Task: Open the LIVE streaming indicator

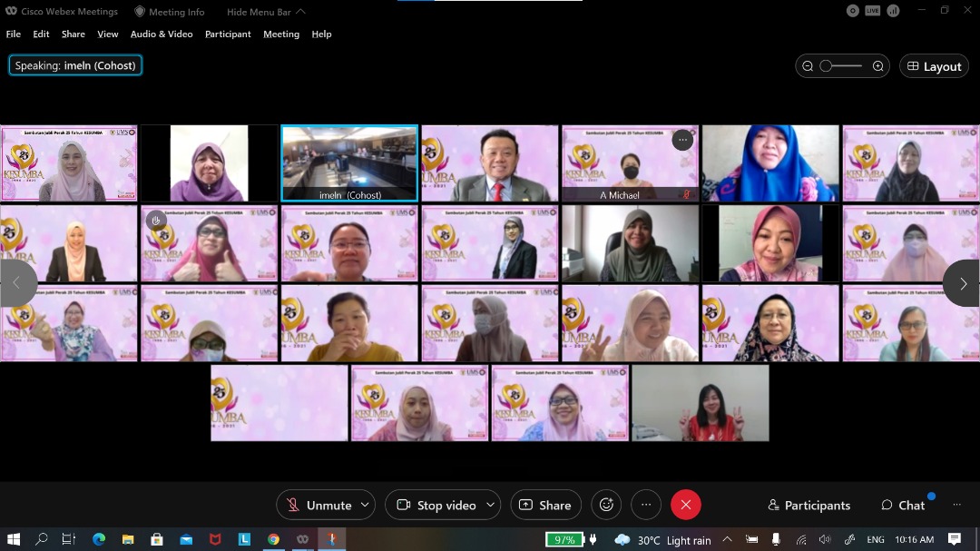Action: tap(872, 11)
